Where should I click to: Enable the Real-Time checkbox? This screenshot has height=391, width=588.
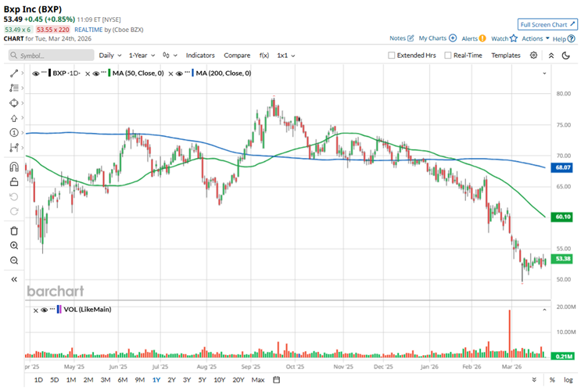click(x=448, y=56)
